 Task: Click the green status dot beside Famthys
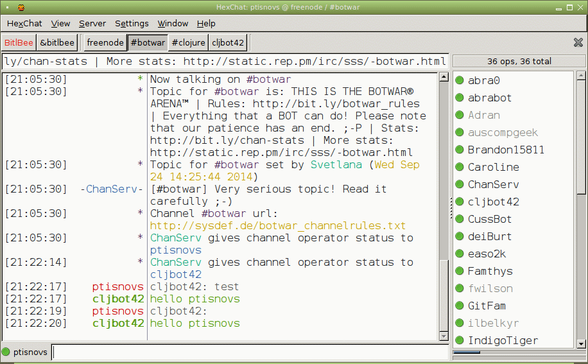point(460,271)
